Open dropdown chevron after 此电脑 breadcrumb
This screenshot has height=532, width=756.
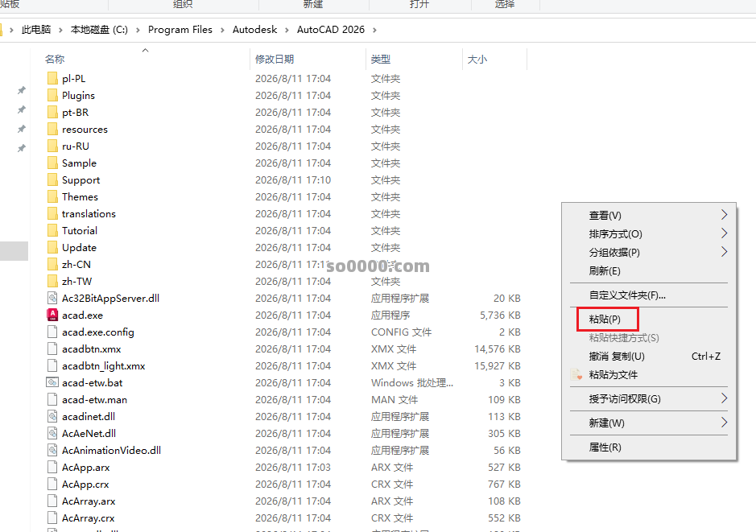60,30
